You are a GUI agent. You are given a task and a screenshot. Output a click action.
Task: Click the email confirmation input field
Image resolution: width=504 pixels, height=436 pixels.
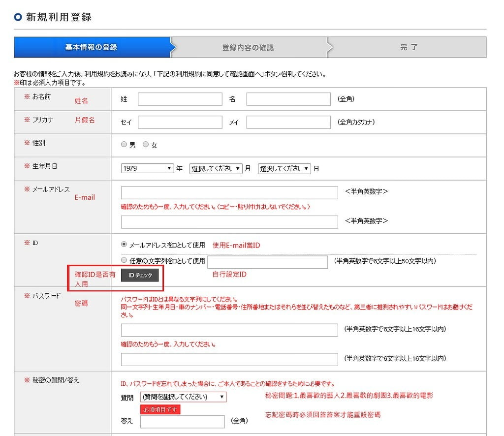229,221
